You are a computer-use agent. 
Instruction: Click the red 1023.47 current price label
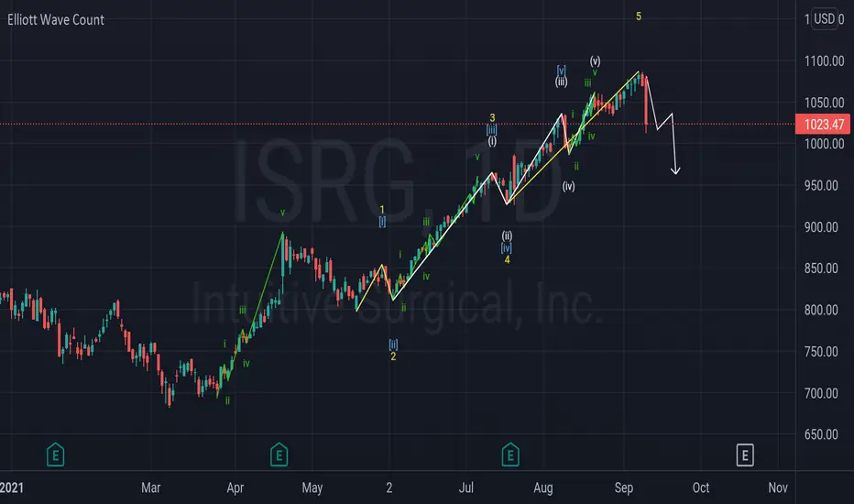coord(823,125)
